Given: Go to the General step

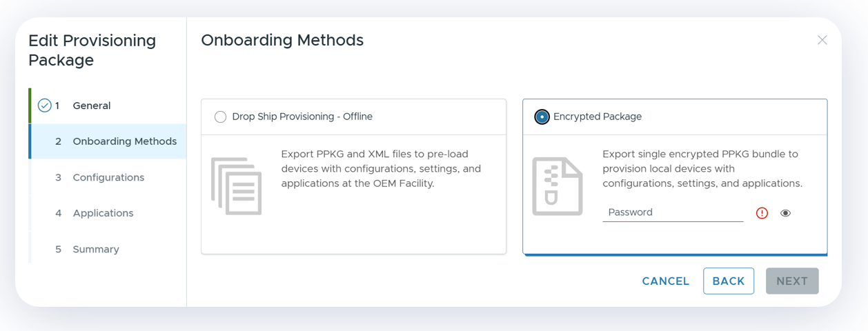Looking at the screenshot, I should coord(91,106).
